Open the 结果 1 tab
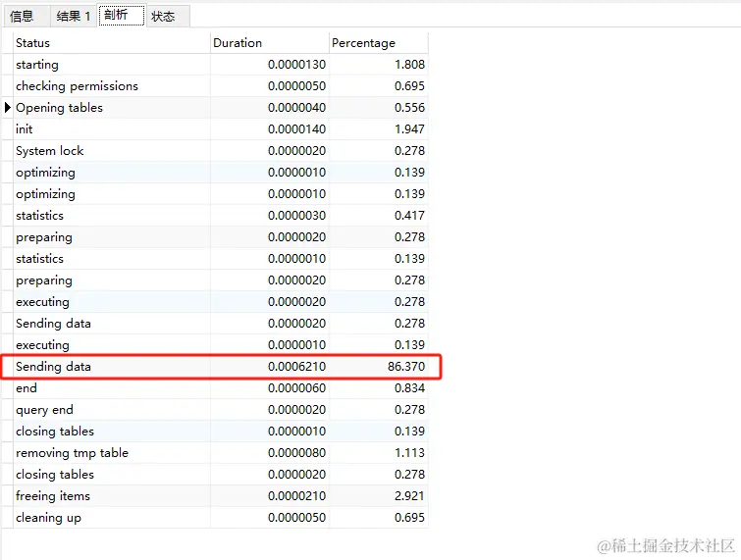 [x=73, y=16]
